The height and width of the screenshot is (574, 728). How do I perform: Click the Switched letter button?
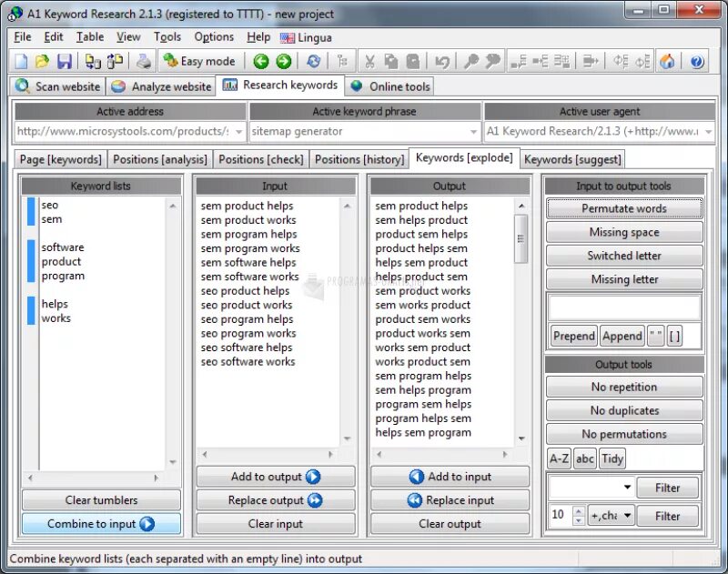coord(624,256)
